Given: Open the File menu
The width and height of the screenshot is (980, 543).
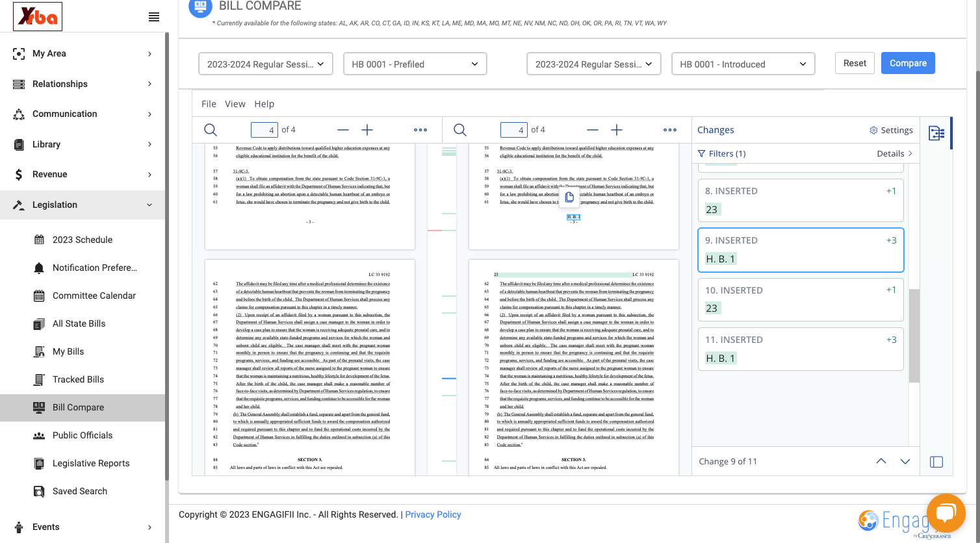Looking at the screenshot, I should pyautogui.click(x=209, y=104).
